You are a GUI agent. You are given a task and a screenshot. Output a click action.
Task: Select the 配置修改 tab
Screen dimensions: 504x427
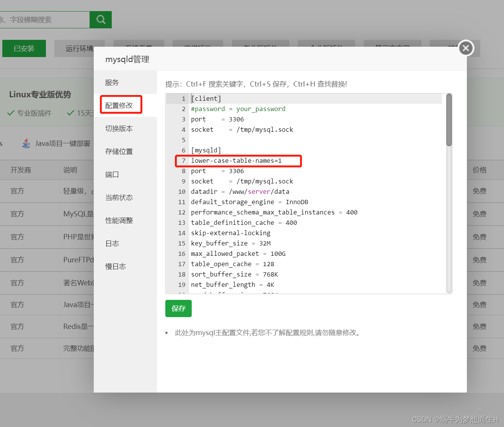point(125,105)
